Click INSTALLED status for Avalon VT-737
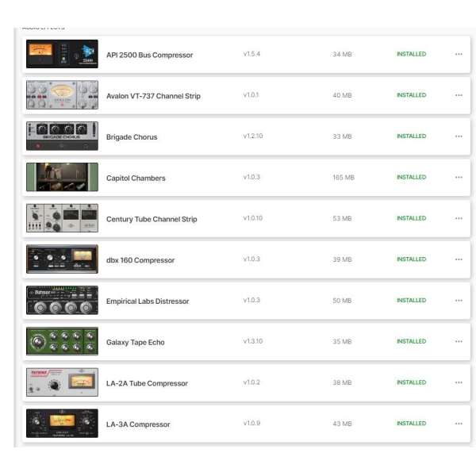Image resolution: width=476 pixels, height=476 pixels. click(411, 95)
